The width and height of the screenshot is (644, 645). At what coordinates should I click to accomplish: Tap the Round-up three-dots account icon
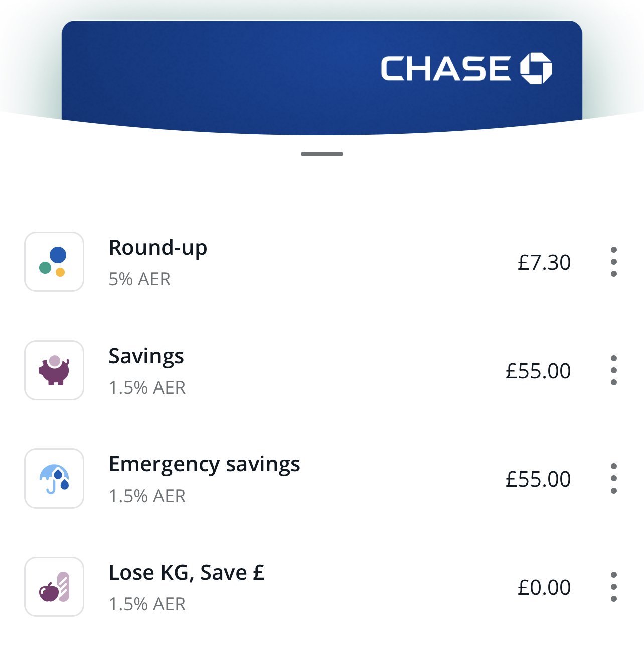click(x=54, y=262)
